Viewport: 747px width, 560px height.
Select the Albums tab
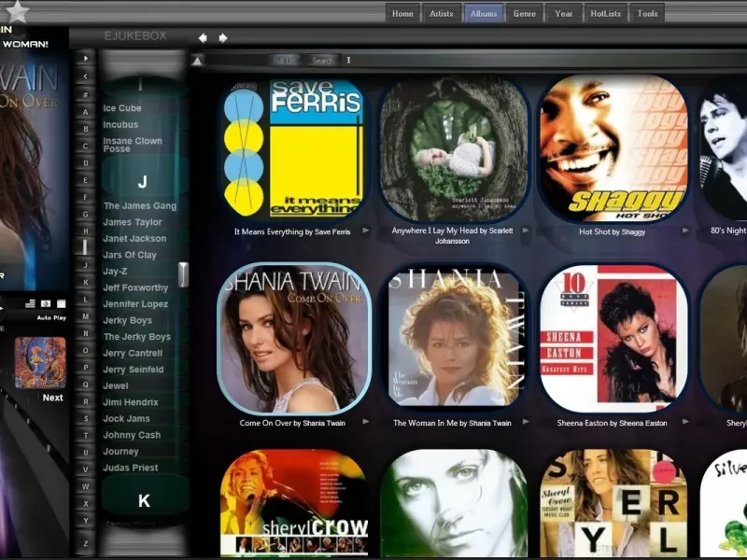click(484, 13)
